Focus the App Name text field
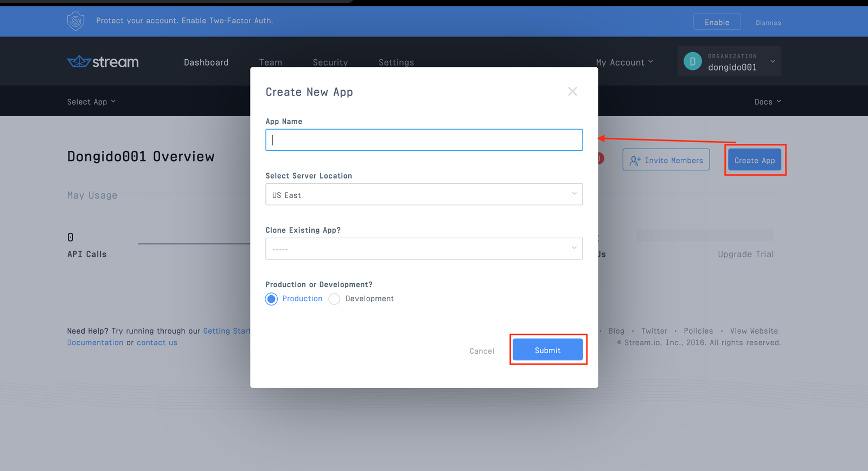Image resolution: width=868 pixels, height=471 pixels. tap(424, 140)
